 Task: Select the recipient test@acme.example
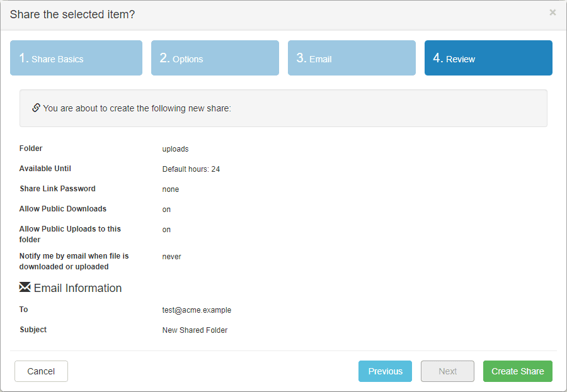pos(197,310)
